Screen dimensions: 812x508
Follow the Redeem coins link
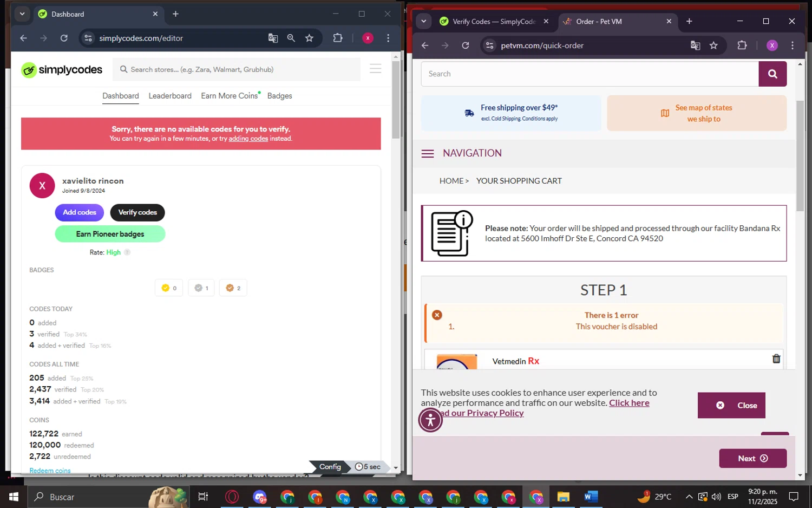pos(50,471)
